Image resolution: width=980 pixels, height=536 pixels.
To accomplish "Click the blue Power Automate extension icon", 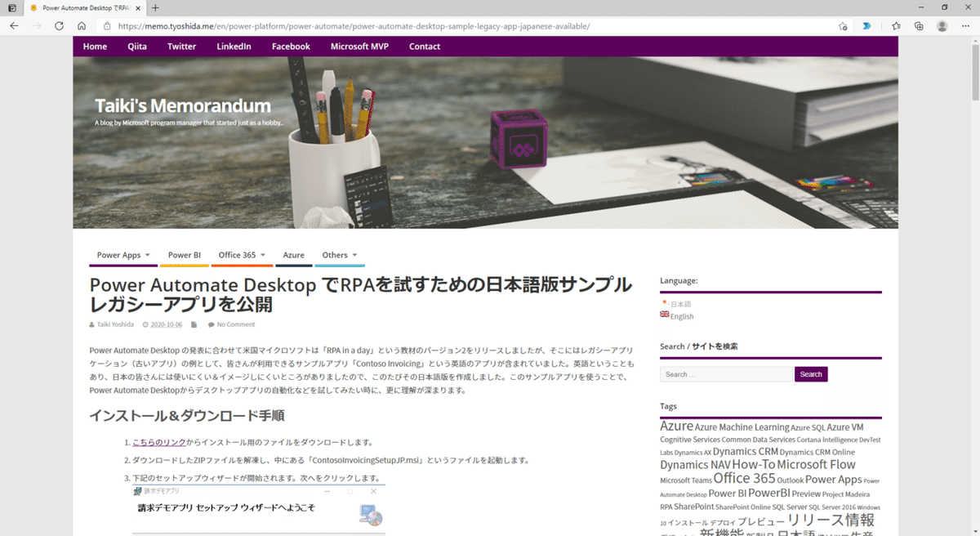I will [866, 26].
